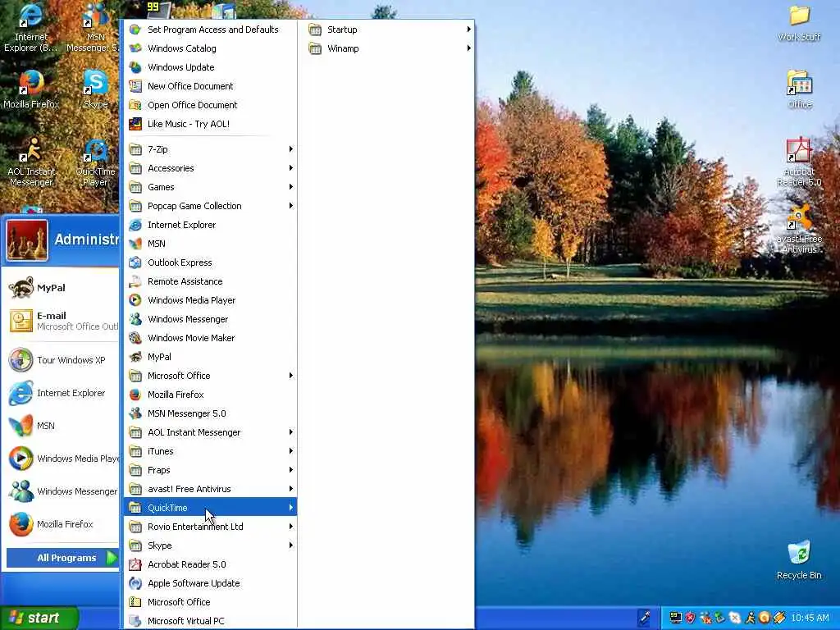Image resolution: width=840 pixels, height=630 pixels.
Task: Open the Work Stuff folder on desktop
Action: pos(799,16)
